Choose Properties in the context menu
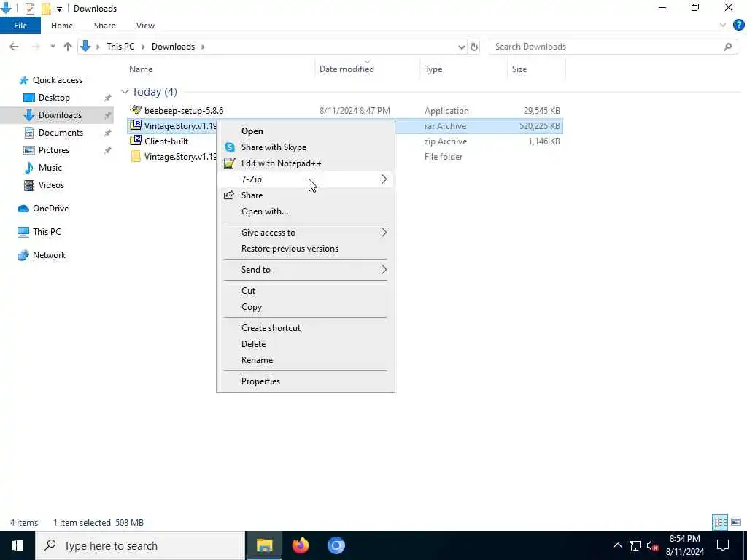747x560 pixels. click(306, 381)
